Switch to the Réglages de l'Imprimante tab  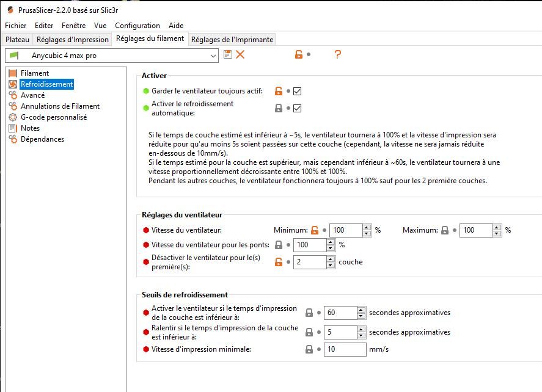pos(232,40)
